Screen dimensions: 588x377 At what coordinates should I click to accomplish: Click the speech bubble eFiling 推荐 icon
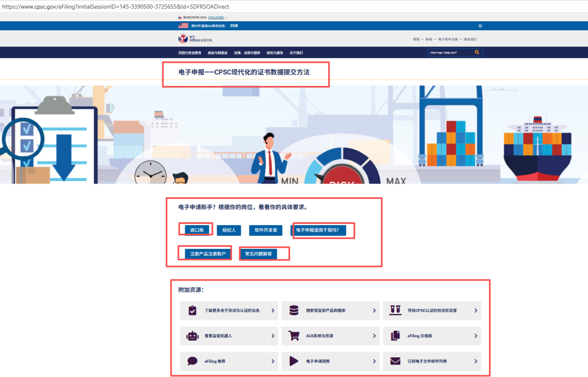coord(192,361)
